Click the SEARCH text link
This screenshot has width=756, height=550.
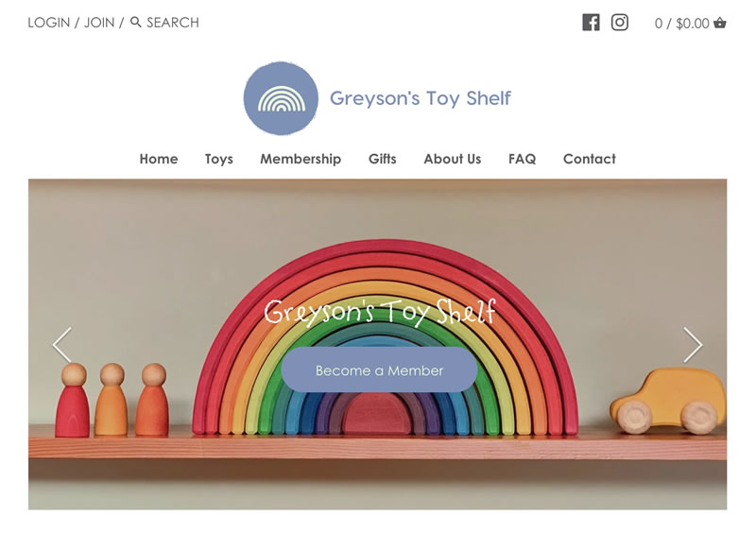(173, 23)
